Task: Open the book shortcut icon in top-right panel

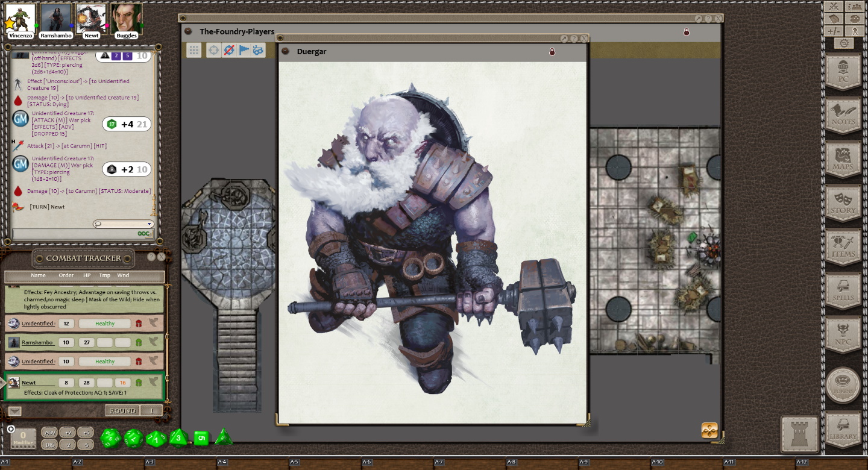Action: 834,19
